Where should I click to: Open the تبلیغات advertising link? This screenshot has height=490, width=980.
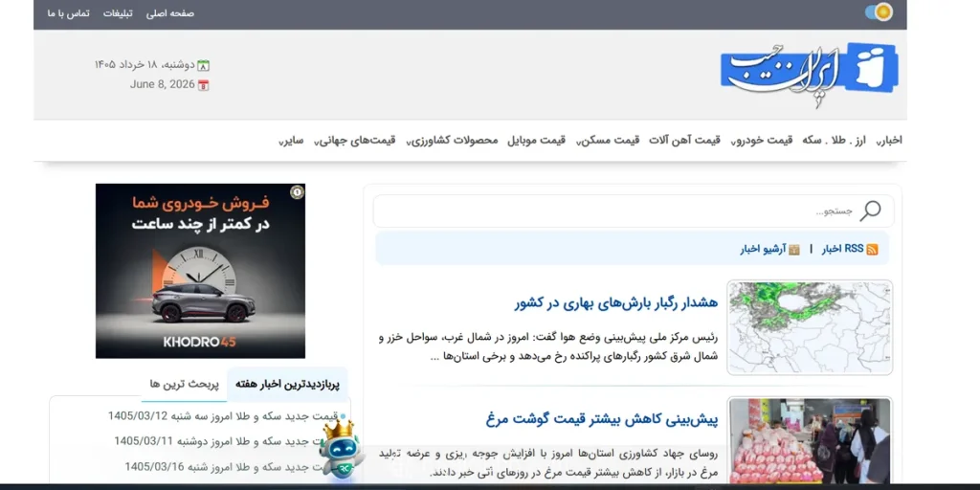click(118, 13)
